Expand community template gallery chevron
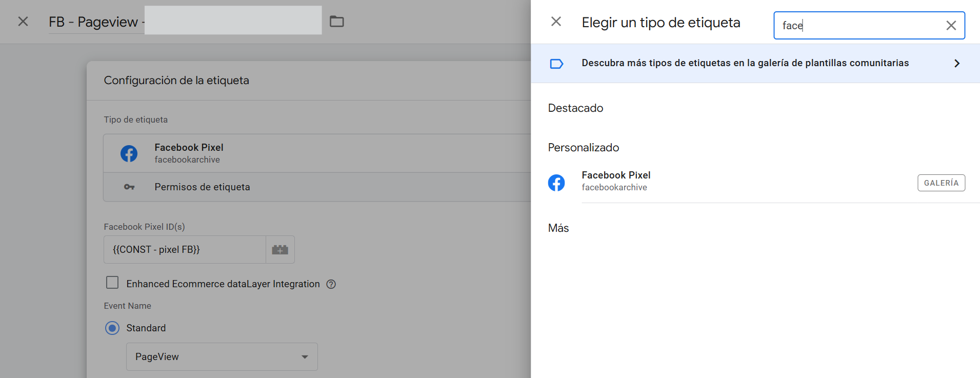This screenshot has width=980, height=378. pyautogui.click(x=956, y=64)
